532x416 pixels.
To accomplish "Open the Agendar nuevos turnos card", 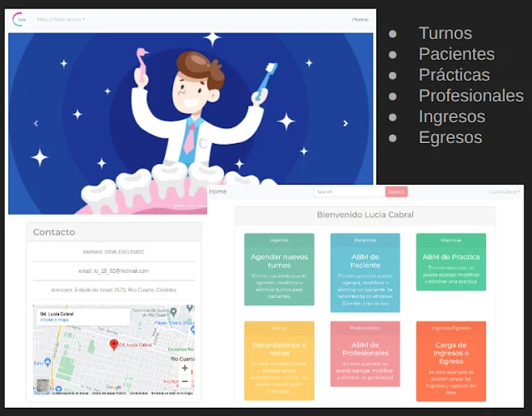I will pos(279,270).
